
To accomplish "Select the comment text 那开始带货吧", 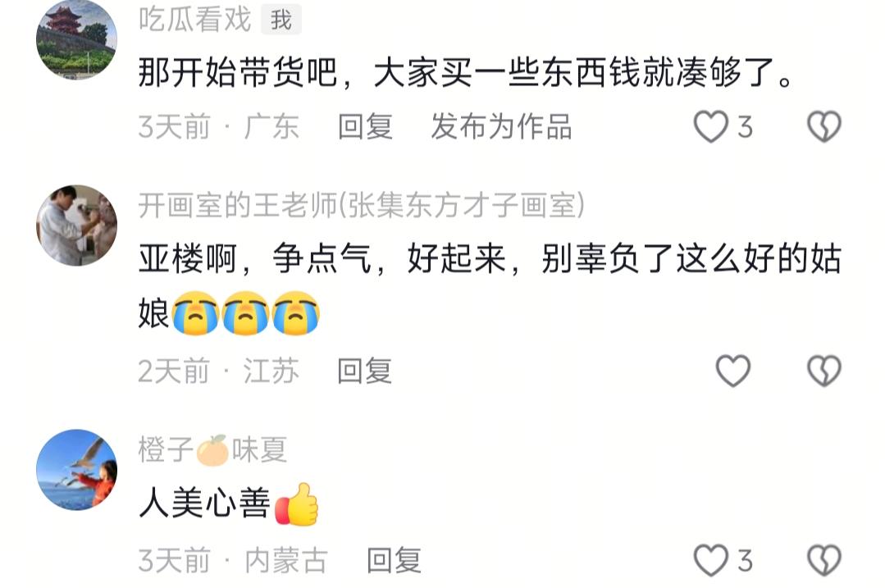I will [238, 72].
